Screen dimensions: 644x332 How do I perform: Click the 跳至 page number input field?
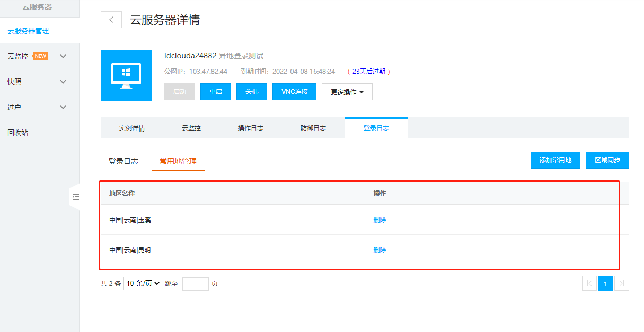pos(195,284)
